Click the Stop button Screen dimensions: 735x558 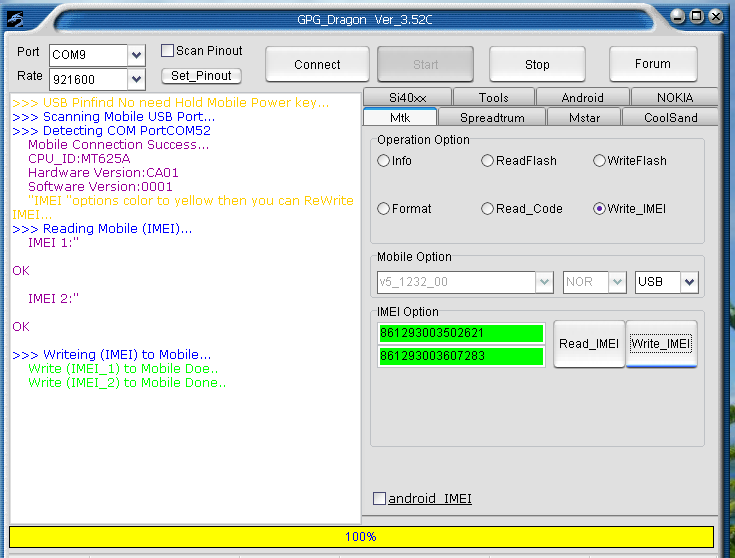coord(537,65)
